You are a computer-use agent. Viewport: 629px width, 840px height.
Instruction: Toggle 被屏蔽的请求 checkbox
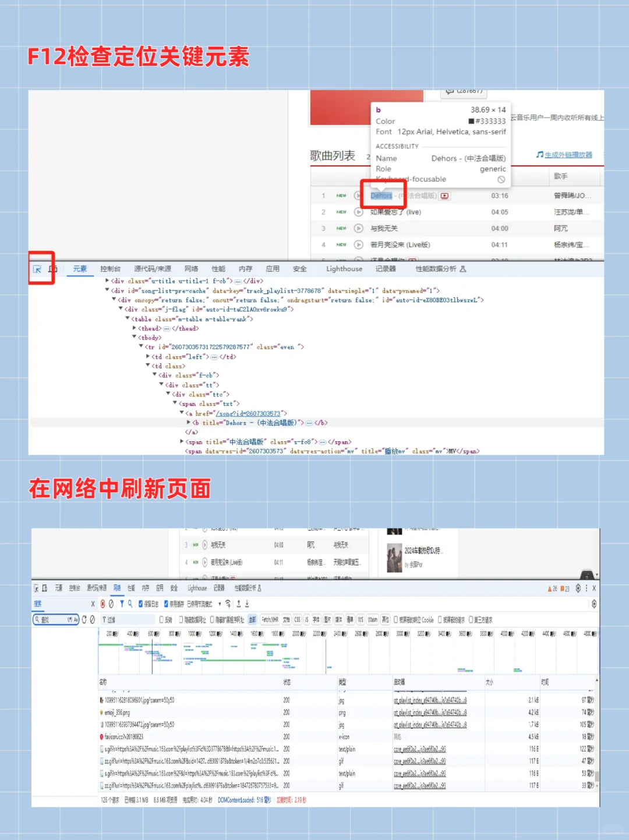tap(440, 619)
